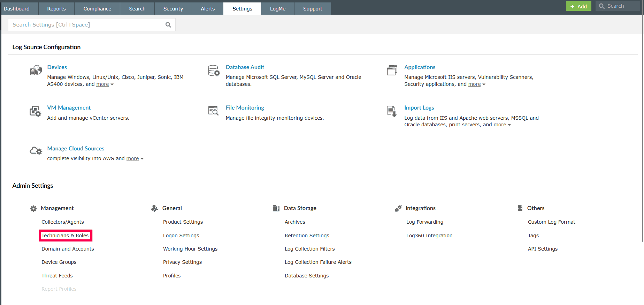Open Log Forwarding under Integrations
This screenshot has height=305, width=644.
pyautogui.click(x=425, y=222)
